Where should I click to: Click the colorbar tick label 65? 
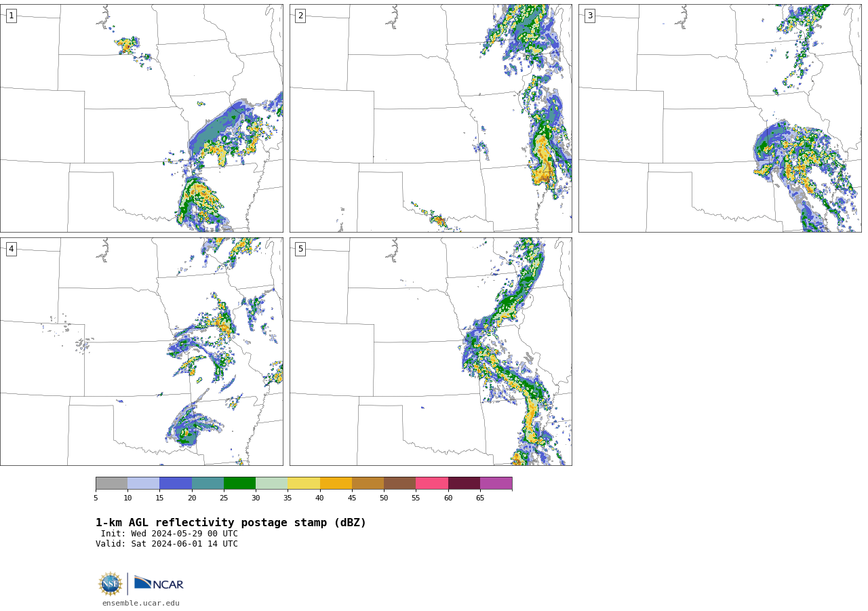(x=480, y=498)
